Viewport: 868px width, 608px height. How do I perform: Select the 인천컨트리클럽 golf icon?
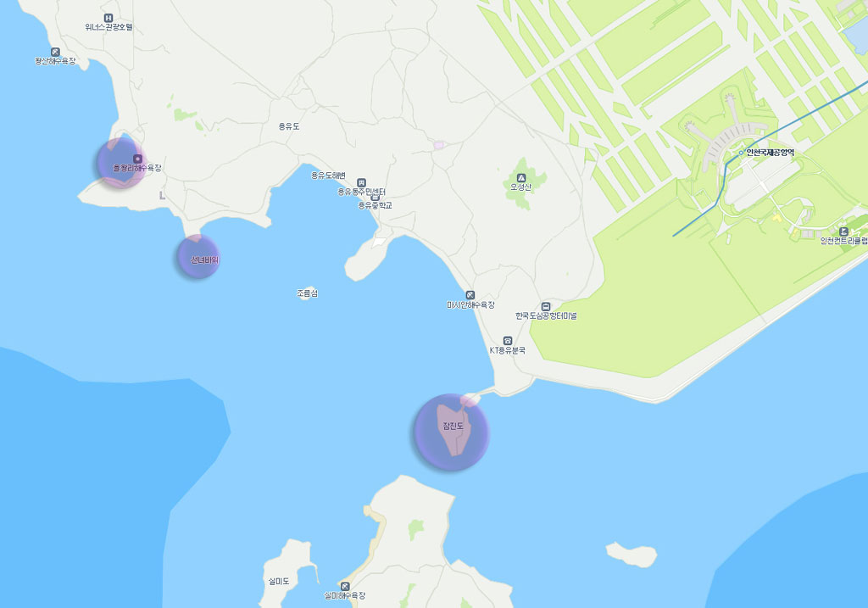point(843,231)
